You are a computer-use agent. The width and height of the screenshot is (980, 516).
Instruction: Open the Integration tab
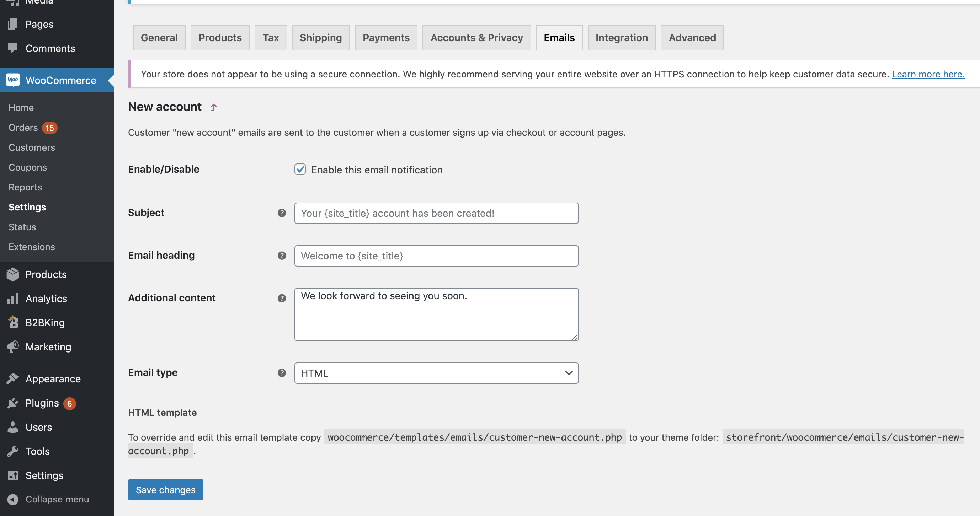(622, 38)
